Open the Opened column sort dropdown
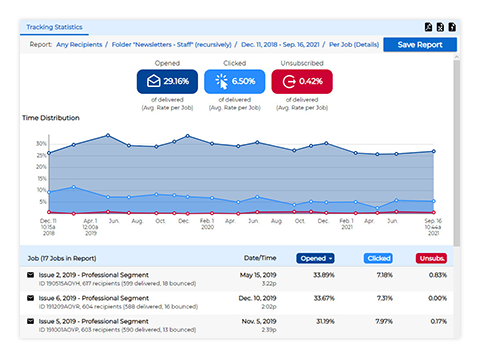Screen dimensions: 480x360 (315, 258)
